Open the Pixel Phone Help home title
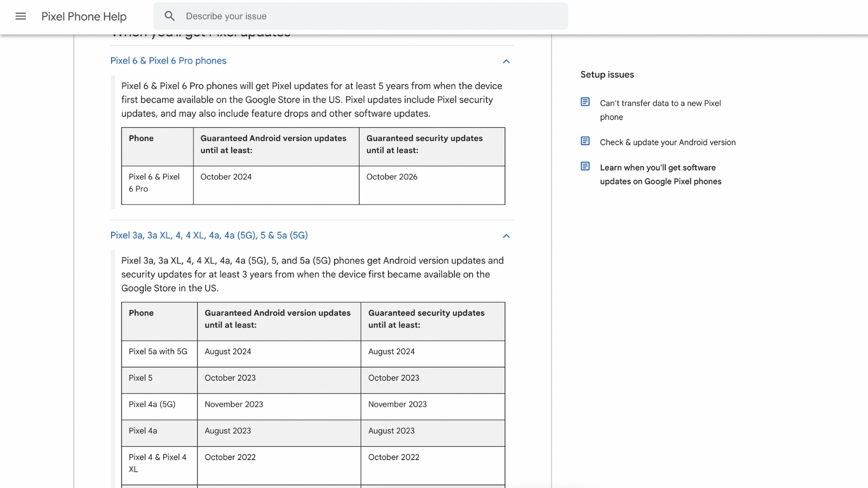Image resolution: width=868 pixels, height=488 pixels. coord(84,16)
